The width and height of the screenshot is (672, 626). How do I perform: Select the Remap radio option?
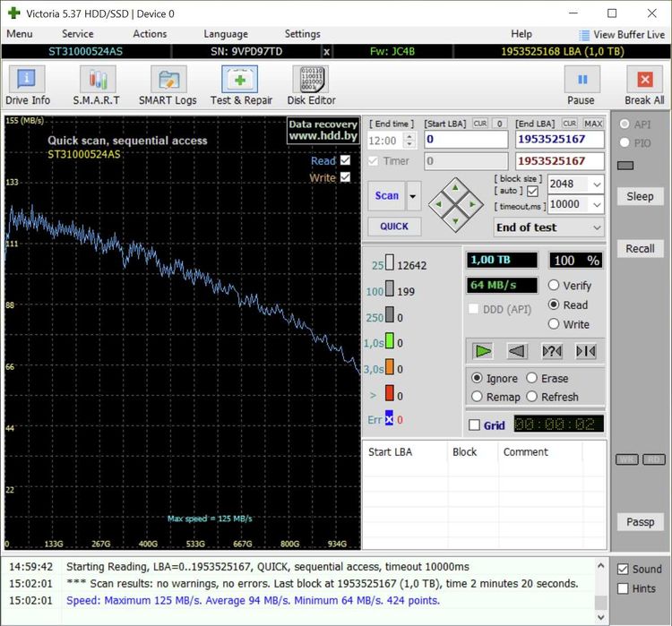[x=477, y=397]
